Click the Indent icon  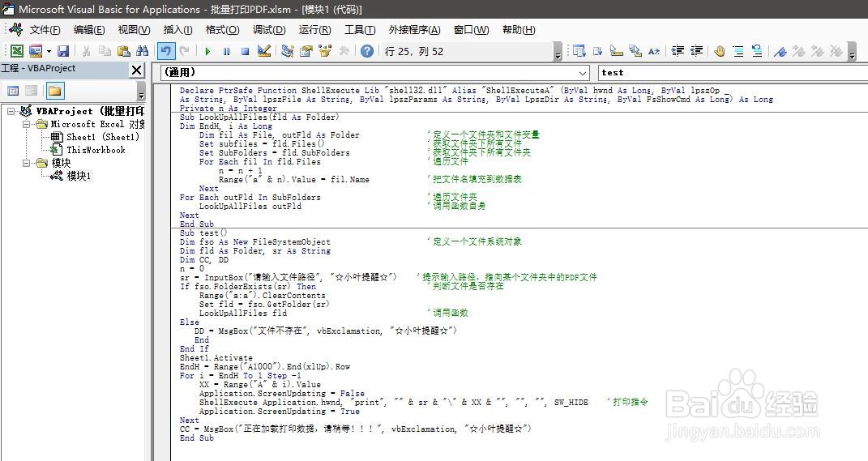tap(678, 51)
